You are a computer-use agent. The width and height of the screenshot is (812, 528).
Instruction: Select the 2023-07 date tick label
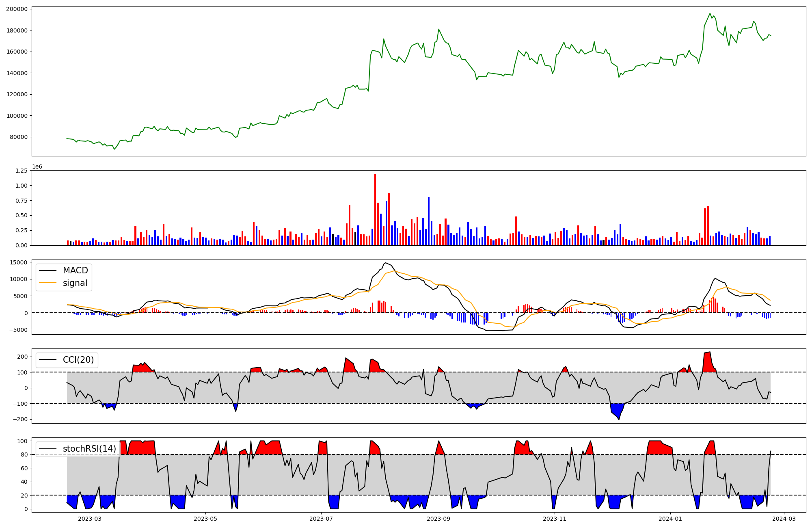321,518
